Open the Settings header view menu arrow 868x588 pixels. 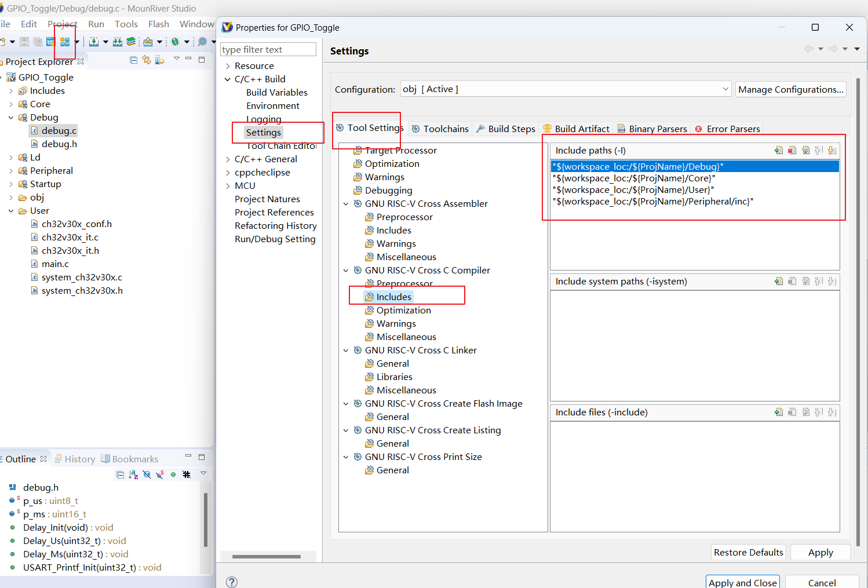coord(857,49)
